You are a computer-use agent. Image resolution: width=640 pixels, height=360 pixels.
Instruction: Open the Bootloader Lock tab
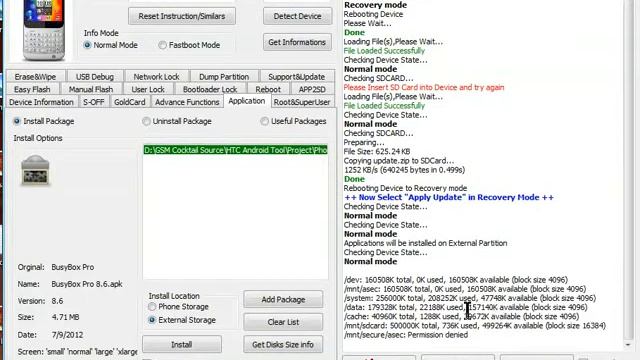(x=210, y=89)
